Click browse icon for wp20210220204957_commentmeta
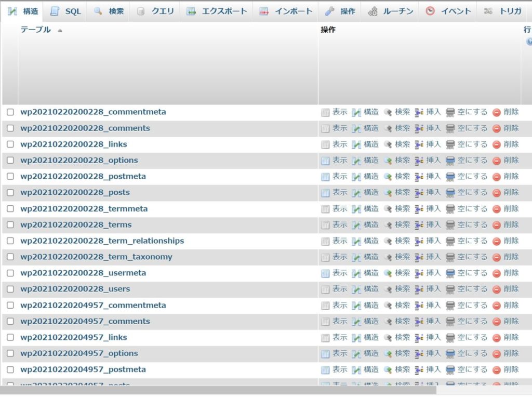 click(x=325, y=306)
